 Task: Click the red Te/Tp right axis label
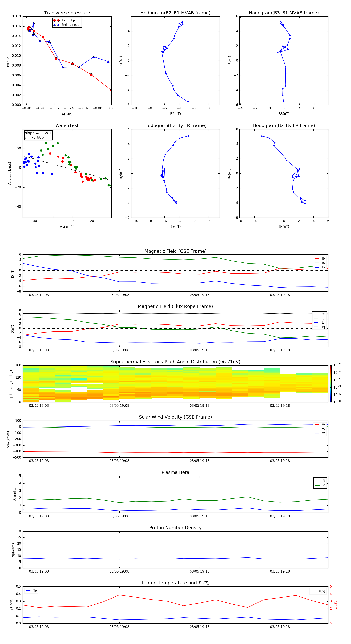[336, 605]
